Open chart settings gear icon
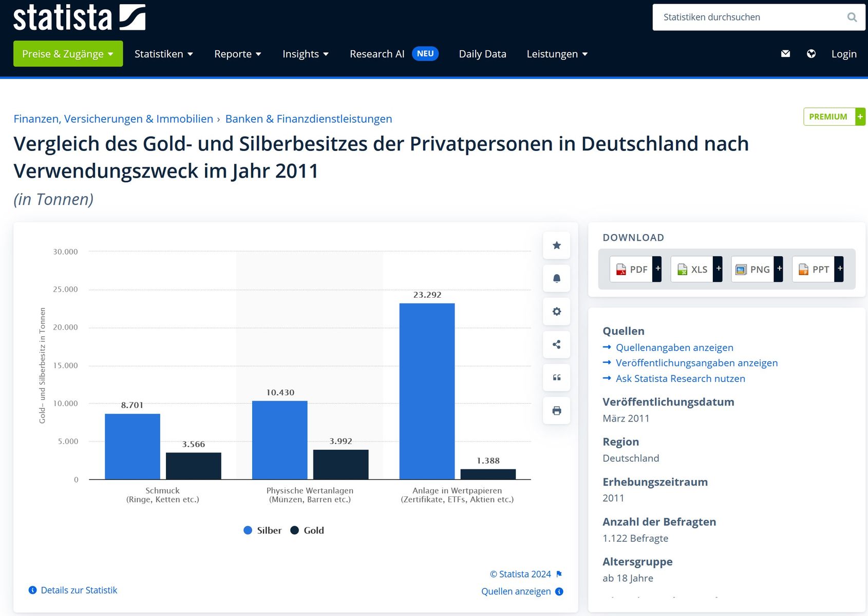 [x=556, y=312]
